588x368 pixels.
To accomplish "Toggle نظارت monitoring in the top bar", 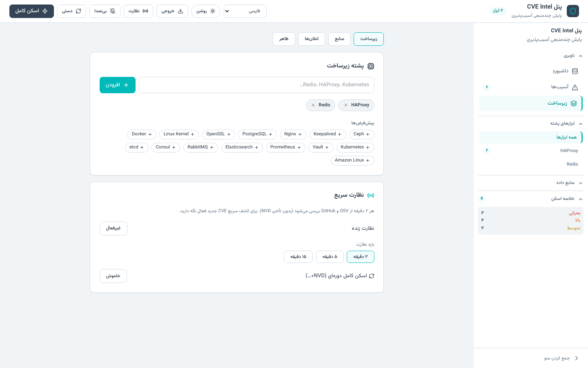I will (138, 11).
